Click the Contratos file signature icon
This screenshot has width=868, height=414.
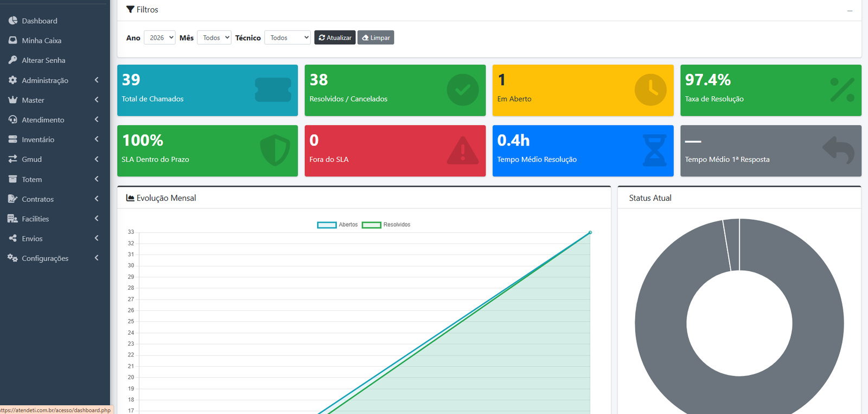click(x=13, y=199)
